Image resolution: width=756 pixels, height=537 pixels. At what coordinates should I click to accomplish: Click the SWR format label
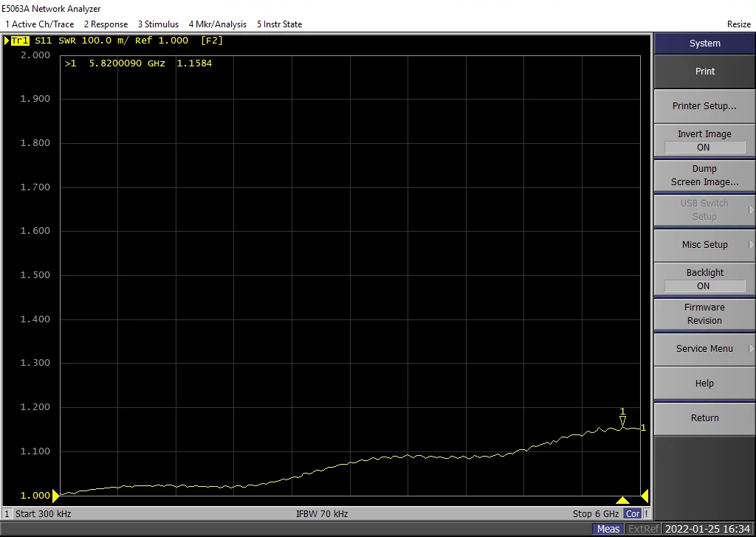(67, 41)
